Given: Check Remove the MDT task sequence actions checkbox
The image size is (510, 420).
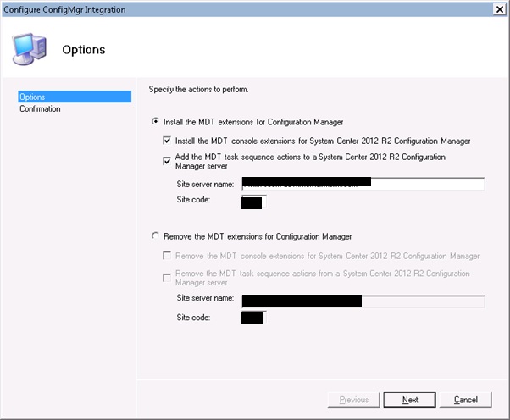Looking at the screenshot, I should click(167, 274).
